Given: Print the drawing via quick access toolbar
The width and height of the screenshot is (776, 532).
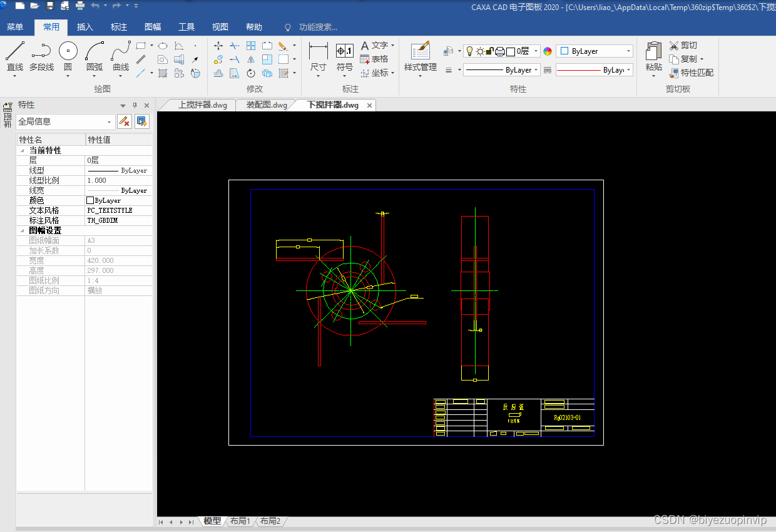Looking at the screenshot, I should click(x=79, y=6).
